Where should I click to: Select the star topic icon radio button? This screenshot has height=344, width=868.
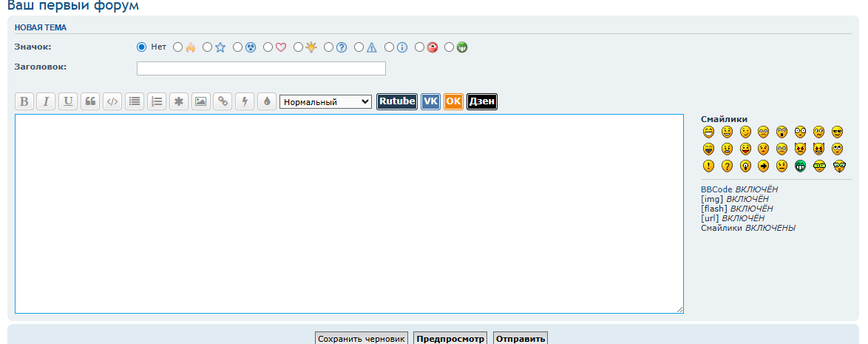point(208,47)
